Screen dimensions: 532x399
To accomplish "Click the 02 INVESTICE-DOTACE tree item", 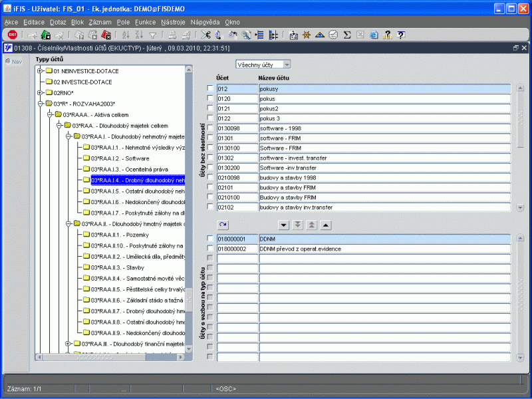I will (x=82, y=82).
